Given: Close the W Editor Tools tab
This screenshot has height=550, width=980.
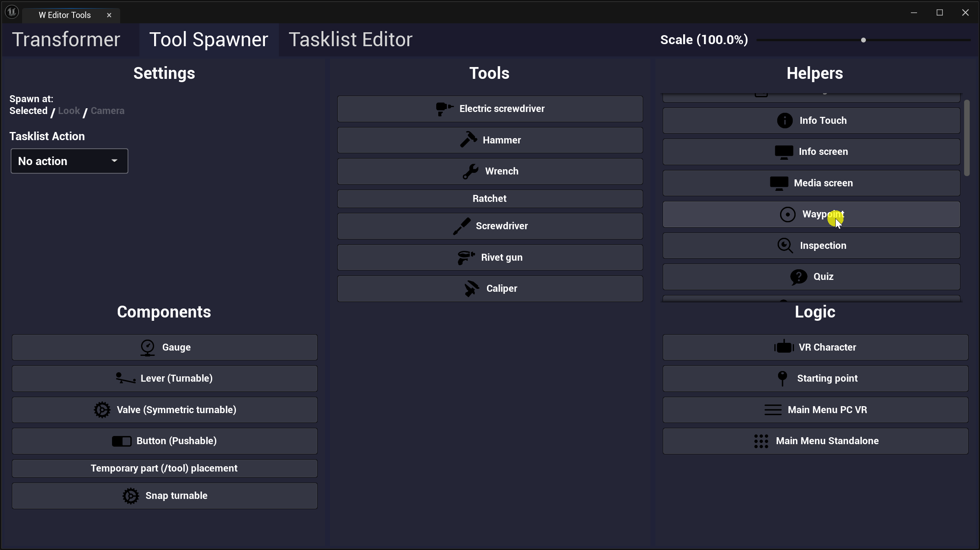Looking at the screenshot, I should coord(109,15).
